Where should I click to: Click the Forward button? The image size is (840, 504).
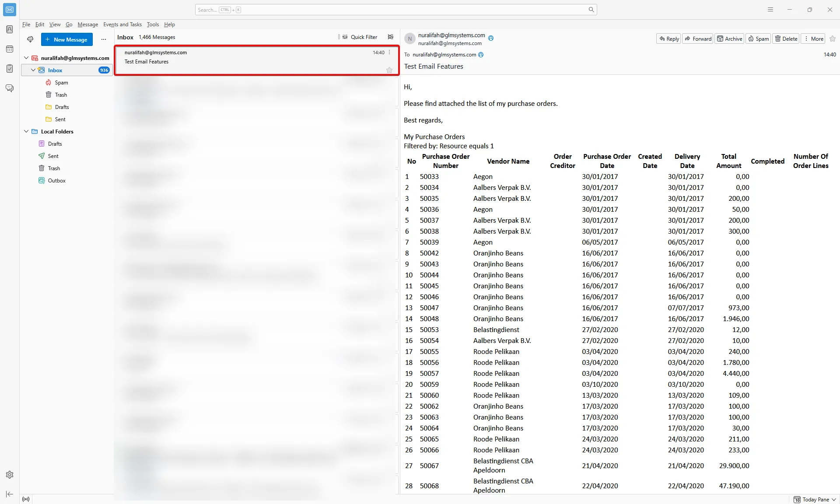[698, 38]
